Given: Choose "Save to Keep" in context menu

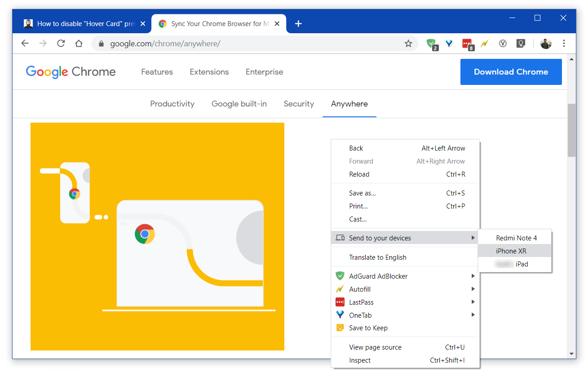Looking at the screenshot, I should (x=405, y=328).
